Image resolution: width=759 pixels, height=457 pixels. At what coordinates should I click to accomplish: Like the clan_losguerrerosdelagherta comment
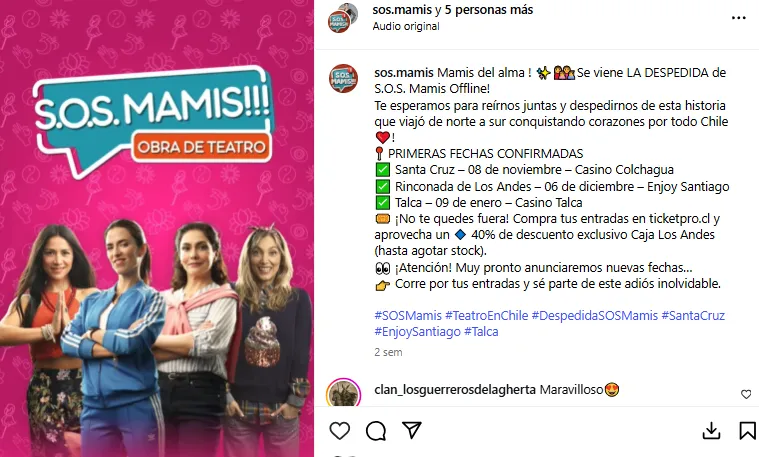(746, 394)
